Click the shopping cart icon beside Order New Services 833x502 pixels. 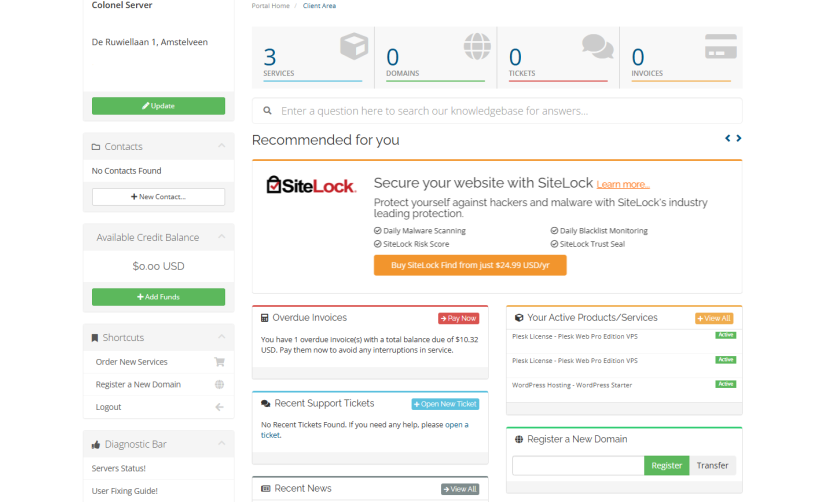[219, 362]
